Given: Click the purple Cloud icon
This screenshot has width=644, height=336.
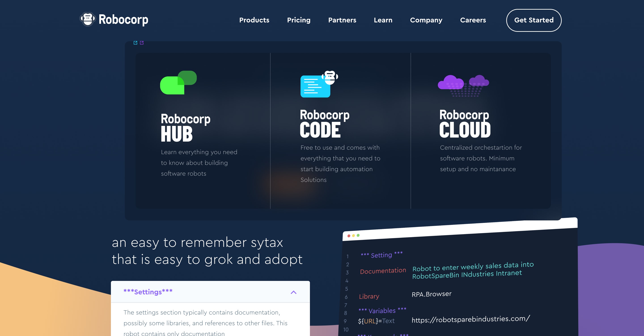Looking at the screenshot, I should tap(463, 85).
